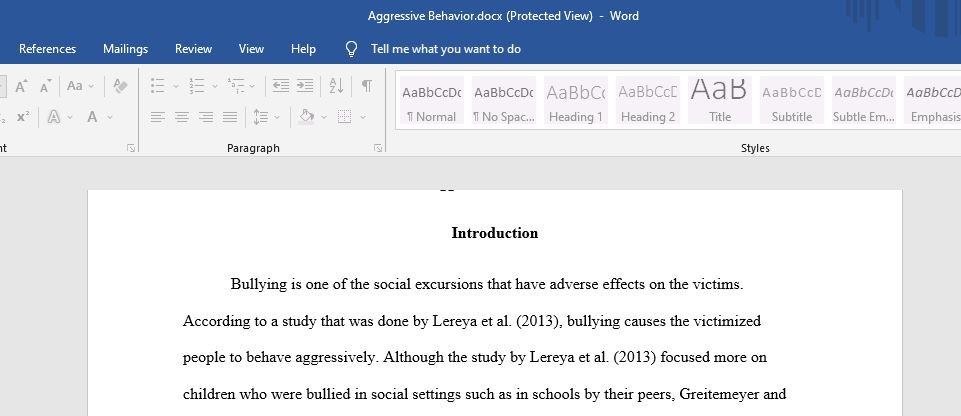The width and height of the screenshot is (961, 416).
Task: Apply the No Spacing style
Action: (504, 100)
